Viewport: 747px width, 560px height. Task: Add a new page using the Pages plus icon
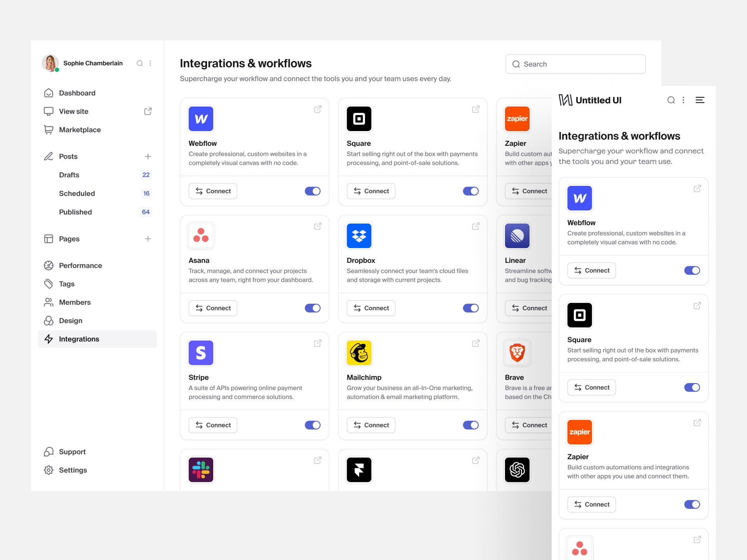point(148,239)
